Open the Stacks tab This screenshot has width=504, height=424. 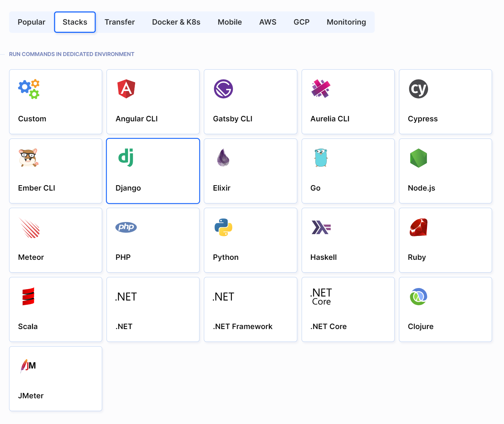75,22
